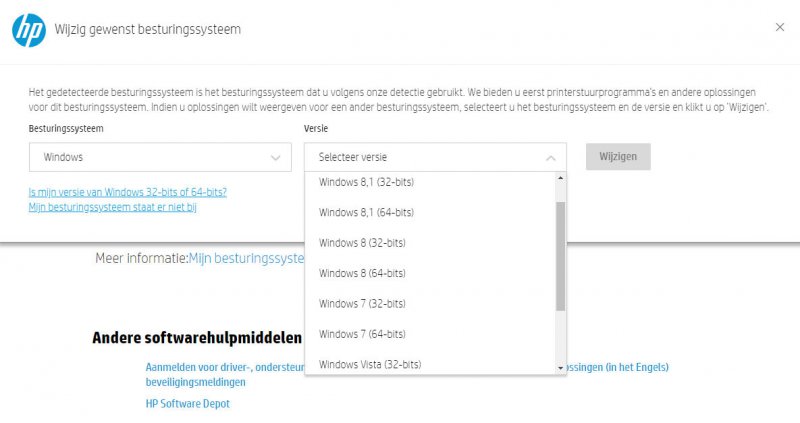Click scrollbar down arrow in version list
Viewport: 800px width, 423px height.
pyautogui.click(x=561, y=368)
